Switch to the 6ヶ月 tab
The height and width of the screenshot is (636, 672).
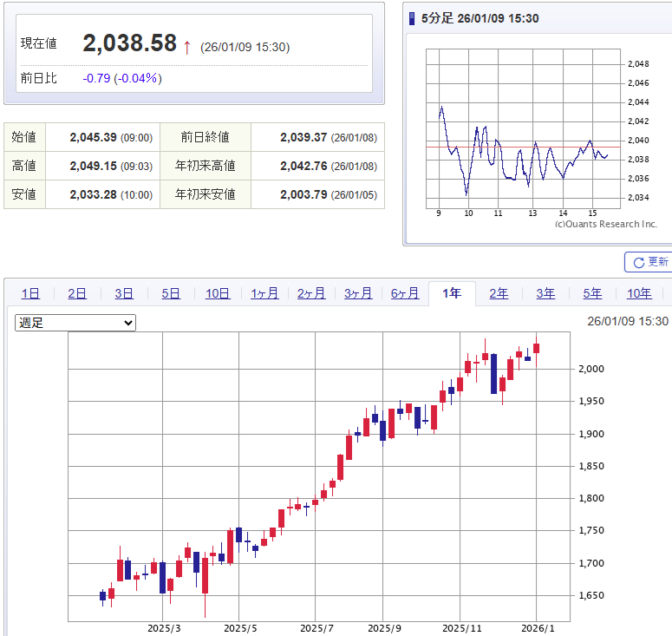pos(405,293)
